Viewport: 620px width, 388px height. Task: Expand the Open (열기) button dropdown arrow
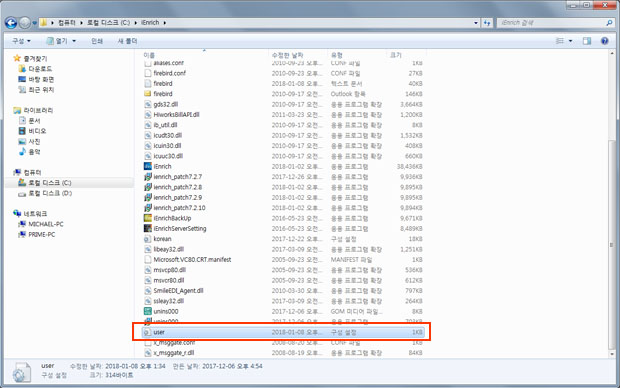click(74, 41)
